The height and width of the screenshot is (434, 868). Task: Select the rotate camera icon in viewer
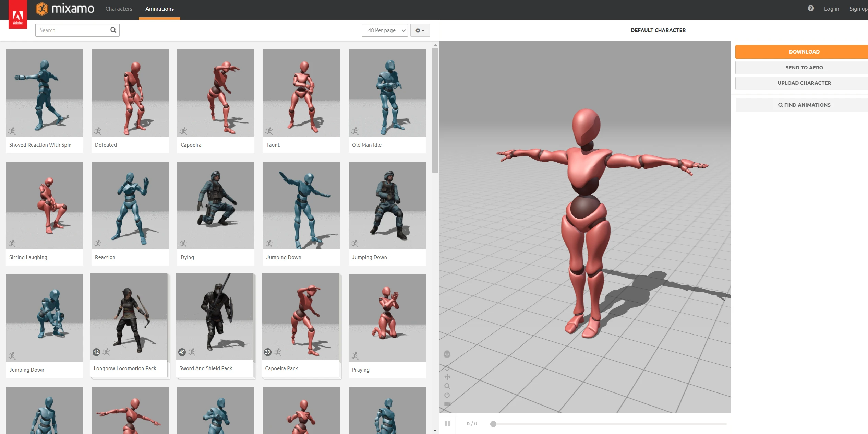pyautogui.click(x=447, y=368)
